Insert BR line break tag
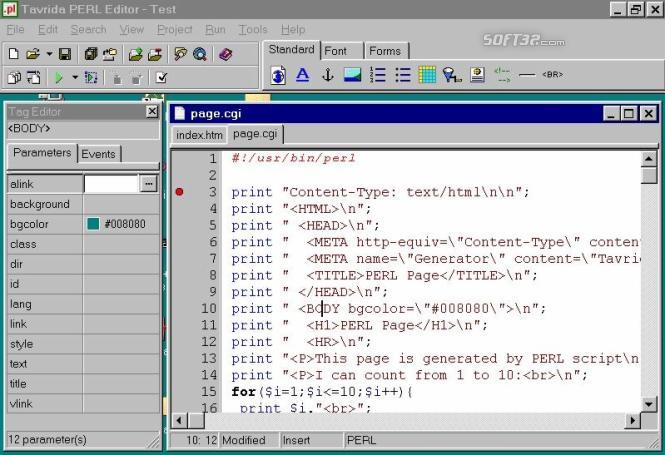Viewport: 665px width, 455px height. coord(552,75)
